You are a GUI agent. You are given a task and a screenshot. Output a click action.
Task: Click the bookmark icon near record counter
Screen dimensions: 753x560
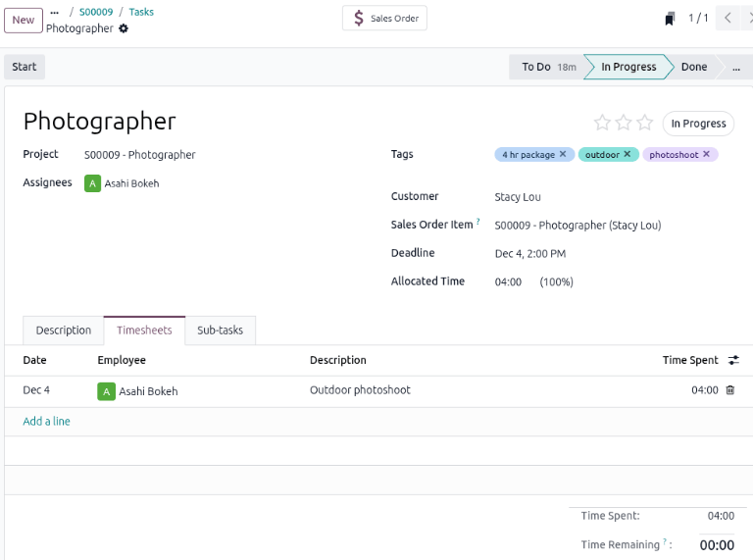click(670, 19)
